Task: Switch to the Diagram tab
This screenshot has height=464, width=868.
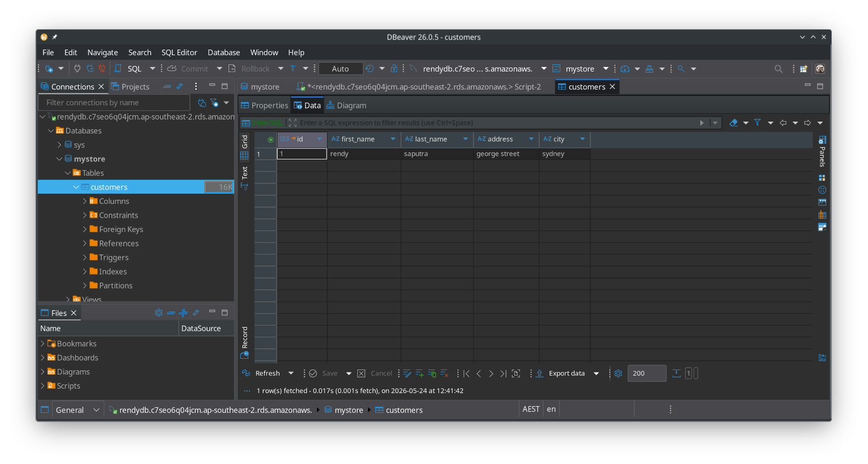Action: coord(347,105)
